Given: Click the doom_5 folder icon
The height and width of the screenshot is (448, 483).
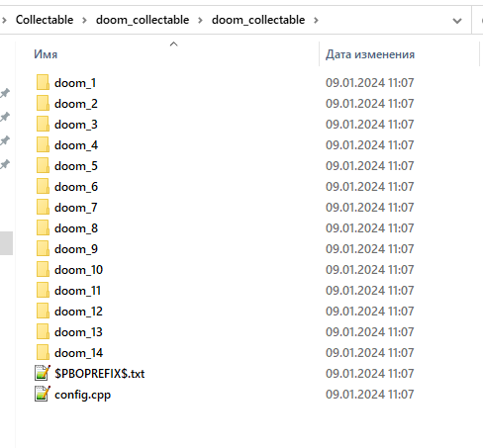Looking at the screenshot, I should (x=43, y=165).
